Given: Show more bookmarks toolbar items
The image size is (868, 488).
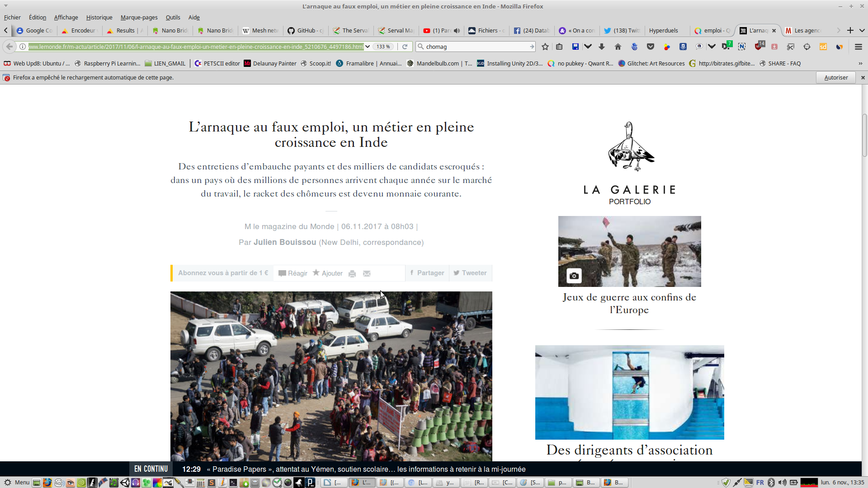Looking at the screenshot, I should click(860, 63).
